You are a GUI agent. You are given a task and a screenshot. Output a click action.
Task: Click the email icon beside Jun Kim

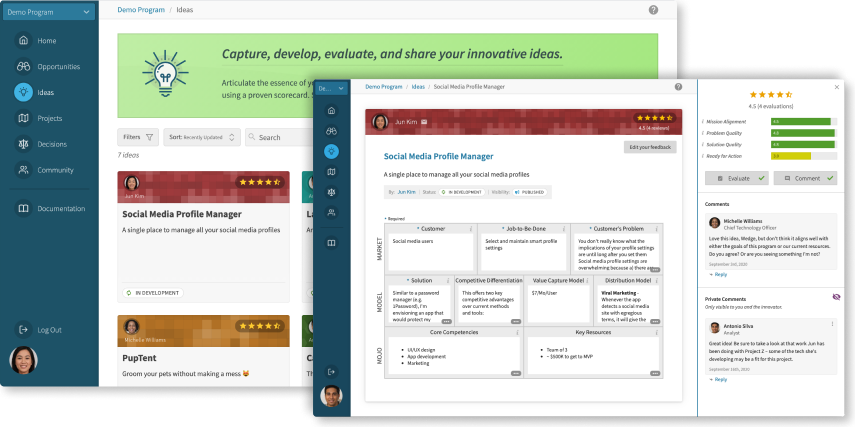(x=424, y=122)
